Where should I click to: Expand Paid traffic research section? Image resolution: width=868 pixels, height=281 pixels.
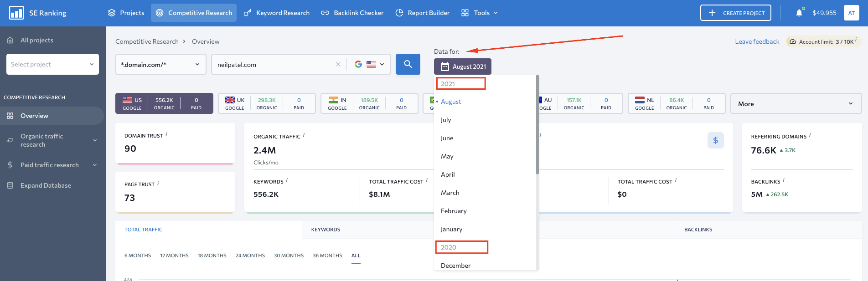click(x=52, y=165)
